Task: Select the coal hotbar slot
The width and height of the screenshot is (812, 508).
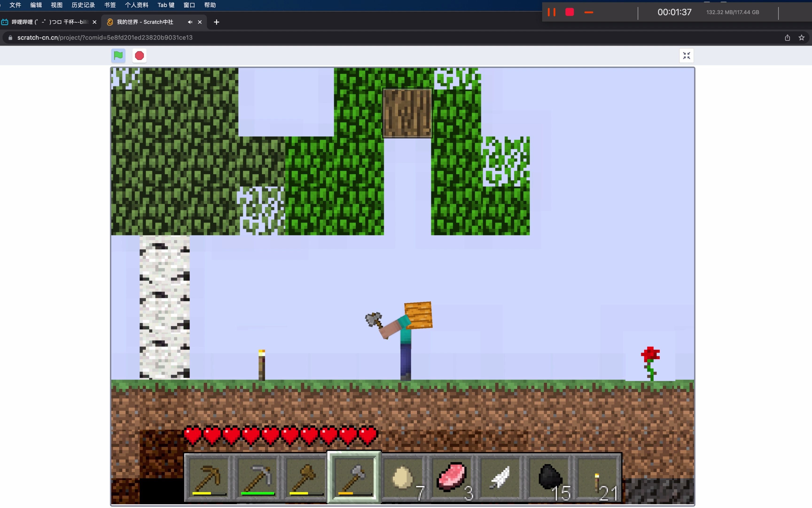Action: (549, 477)
